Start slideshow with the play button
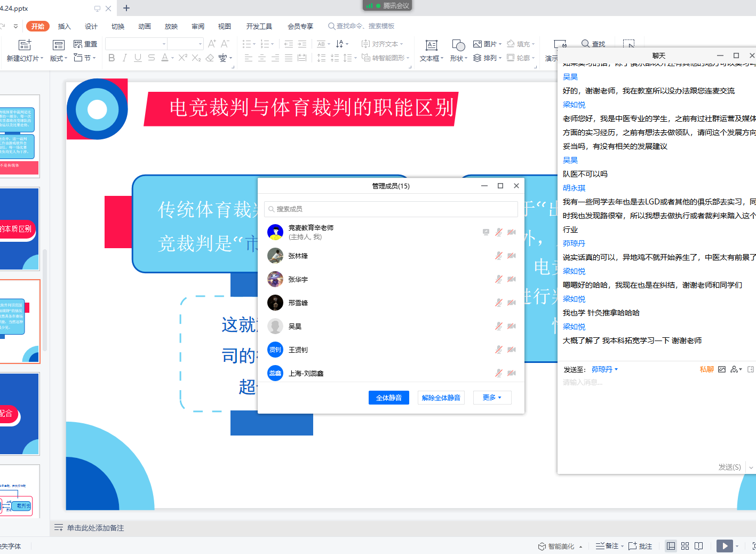The height and width of the screenshot is (554, 756). coord(724,545)
